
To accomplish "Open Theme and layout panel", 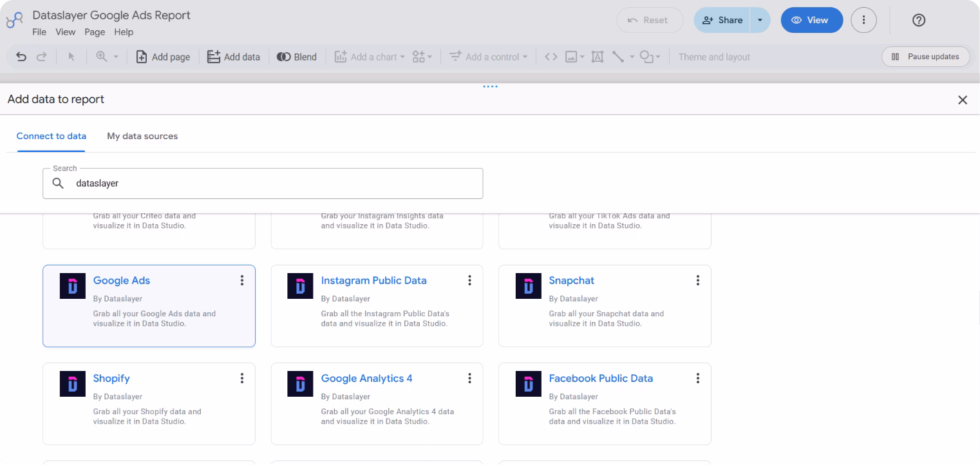I will (714, 57).
